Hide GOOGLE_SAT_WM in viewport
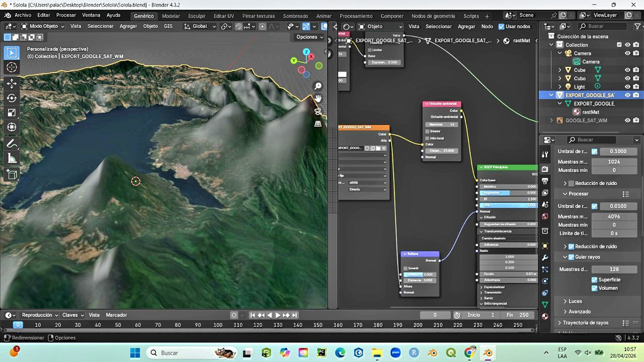The height and width of the screenshot is (362, 644). coord(627,120)
